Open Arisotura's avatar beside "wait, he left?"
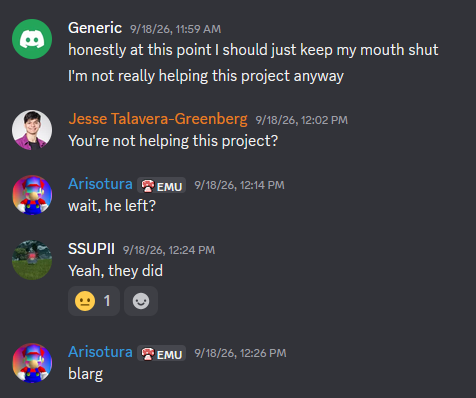Viewport: 476px width, 398px height. click(x=32, y=195)
